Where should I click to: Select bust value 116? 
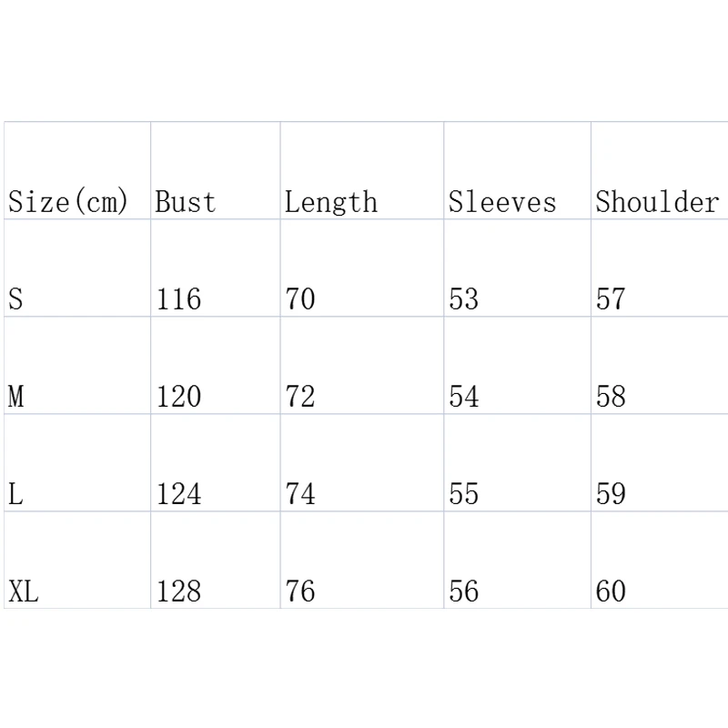(178, 298)
